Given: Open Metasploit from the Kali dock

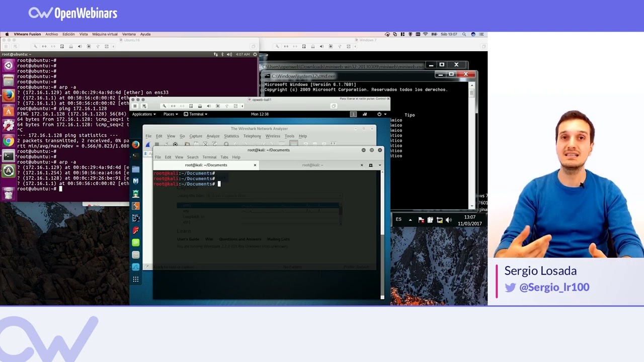Looking at the screenshot, I should click(x=135, y=181).
